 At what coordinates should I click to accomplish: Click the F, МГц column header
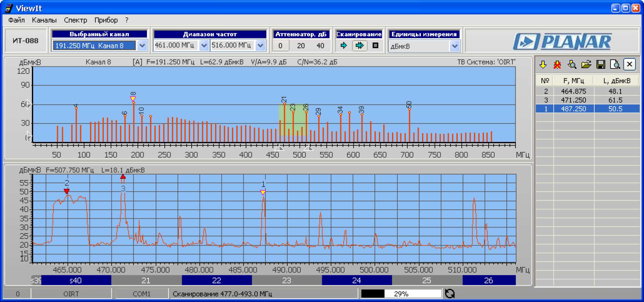(x=574, y=81)
